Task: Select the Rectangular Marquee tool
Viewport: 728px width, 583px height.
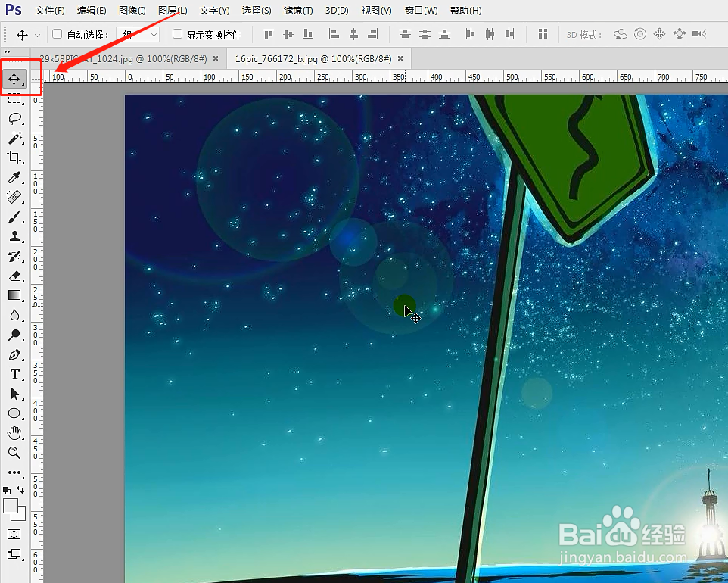Action: click(x=14, y=98)
